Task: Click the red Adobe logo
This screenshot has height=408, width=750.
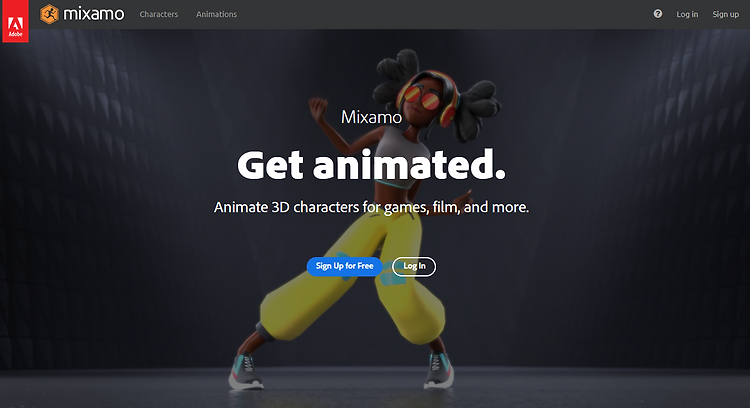Action: pyautogui.click(x=15, y=21)
